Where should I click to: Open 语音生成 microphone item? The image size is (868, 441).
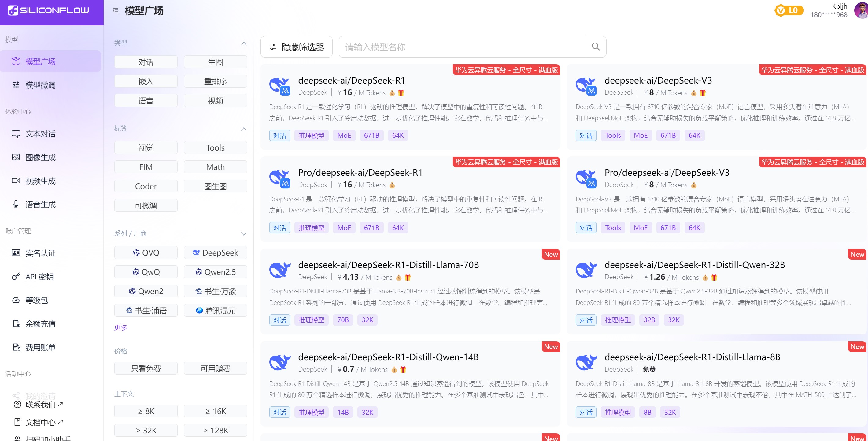[x=40, y=205]
